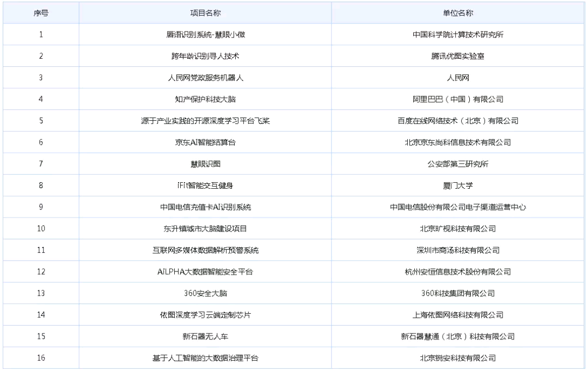Click the unit 中国科学院计算技术研究所
Screen dimensions: 588x372
click(x=458, y=34)
